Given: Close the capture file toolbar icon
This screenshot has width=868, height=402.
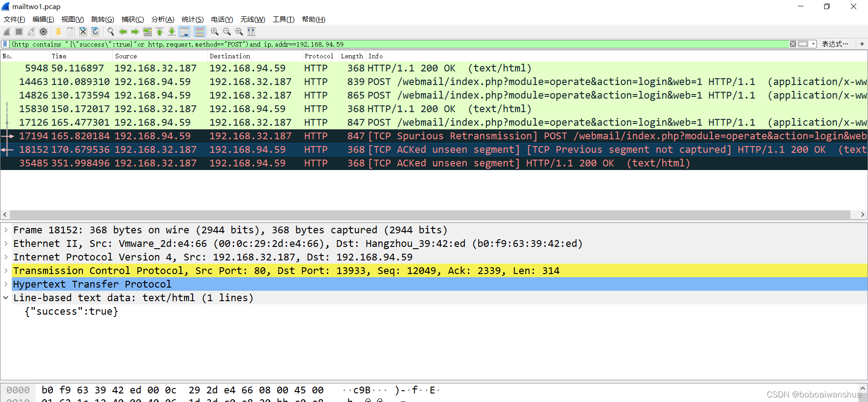Looking at the screenshot, I should 83,32.
